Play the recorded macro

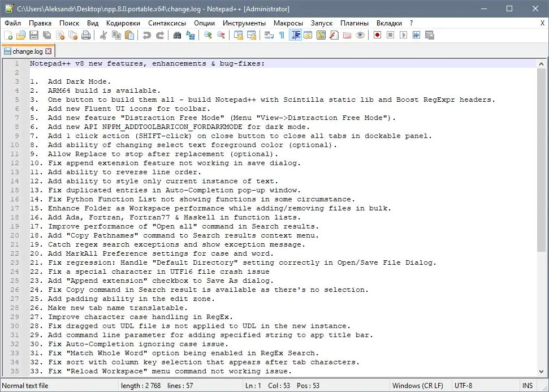(x=404, y=35)
